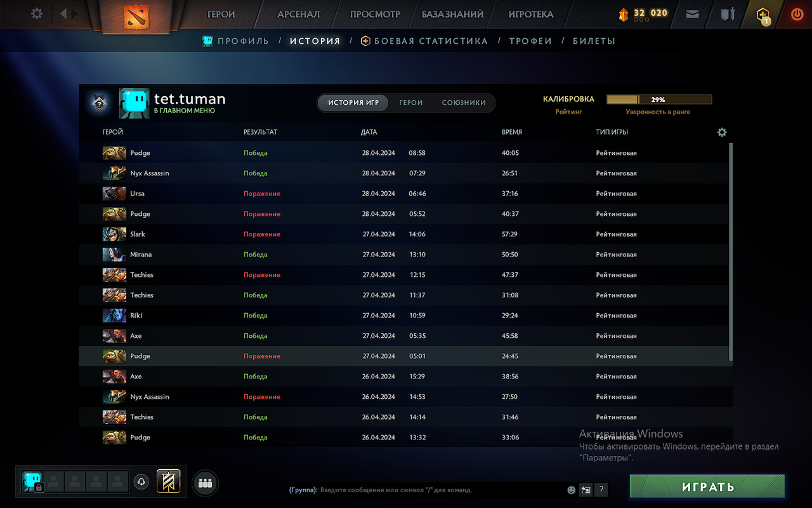Switch to the Союзники toggle
Viewport: 812px width, 508px height.
coord(464,102)
